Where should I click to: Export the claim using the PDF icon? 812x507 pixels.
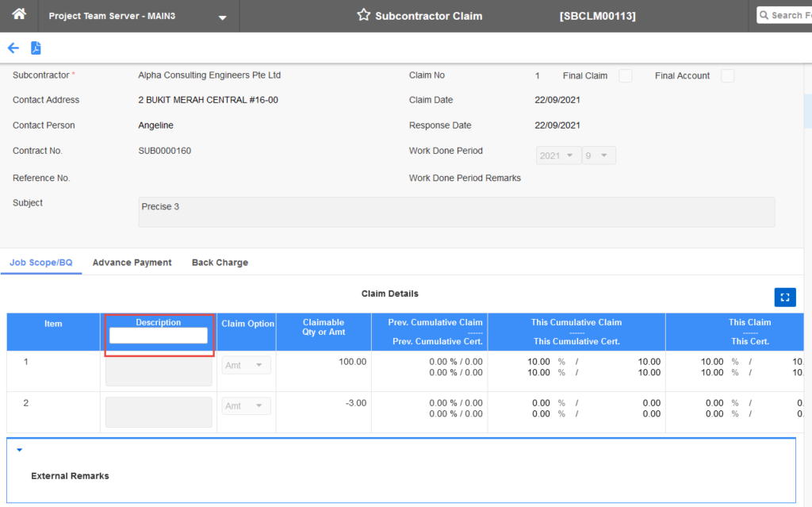(x=35, y=48)
